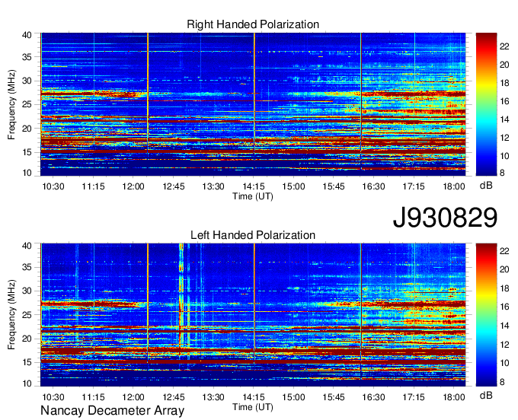Click the "16" value on the upper color bar
Viewport: 518px width, 420px height.
[x=504, y=101]
